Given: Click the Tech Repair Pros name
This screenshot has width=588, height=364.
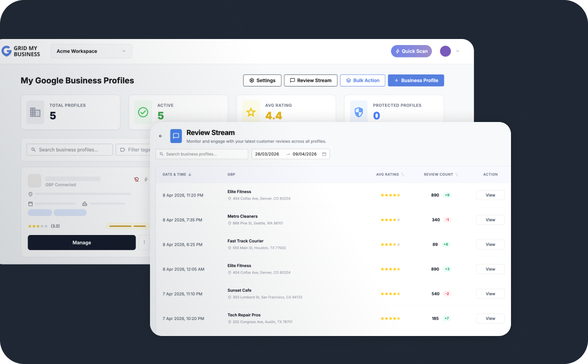Looking at the screenshot, I should [x=244, y=315].
